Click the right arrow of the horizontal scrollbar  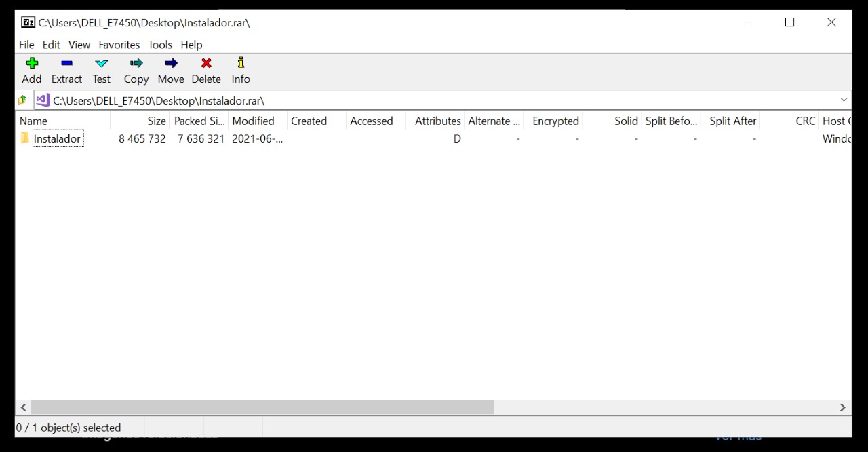pyautogui.click(x=843, y=407)
